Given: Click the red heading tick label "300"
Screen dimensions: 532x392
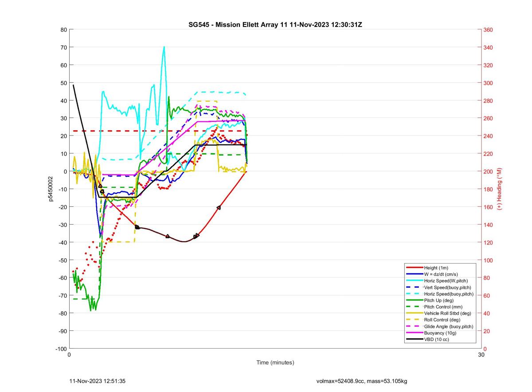Looking at the screenshot, I should click(488, 83).
